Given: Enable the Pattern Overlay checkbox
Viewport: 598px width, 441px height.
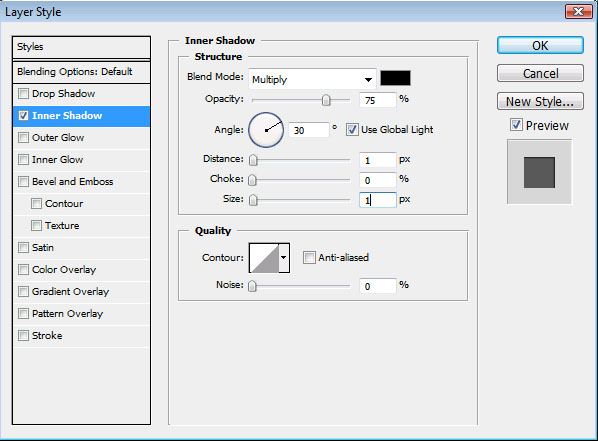Looking at the screenshot, I should pos(23,314).
